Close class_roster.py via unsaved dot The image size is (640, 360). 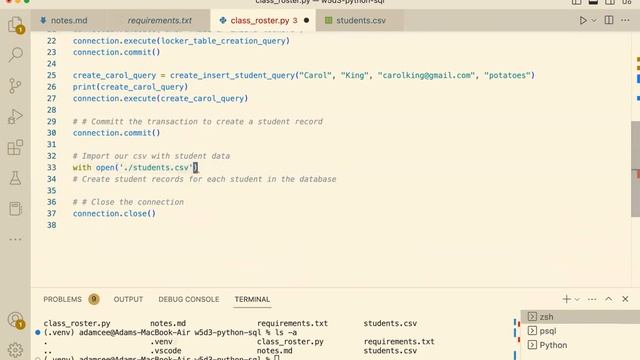tap(307, 20)
